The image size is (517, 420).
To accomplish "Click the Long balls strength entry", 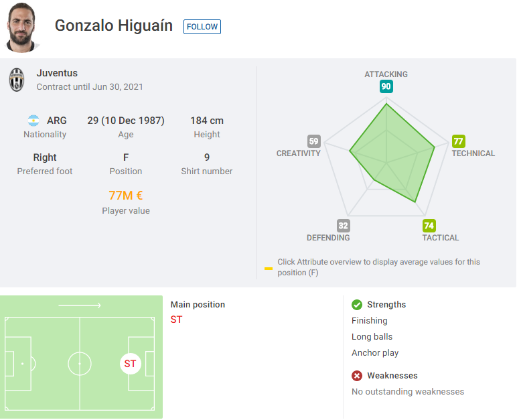I will [372, 337].
